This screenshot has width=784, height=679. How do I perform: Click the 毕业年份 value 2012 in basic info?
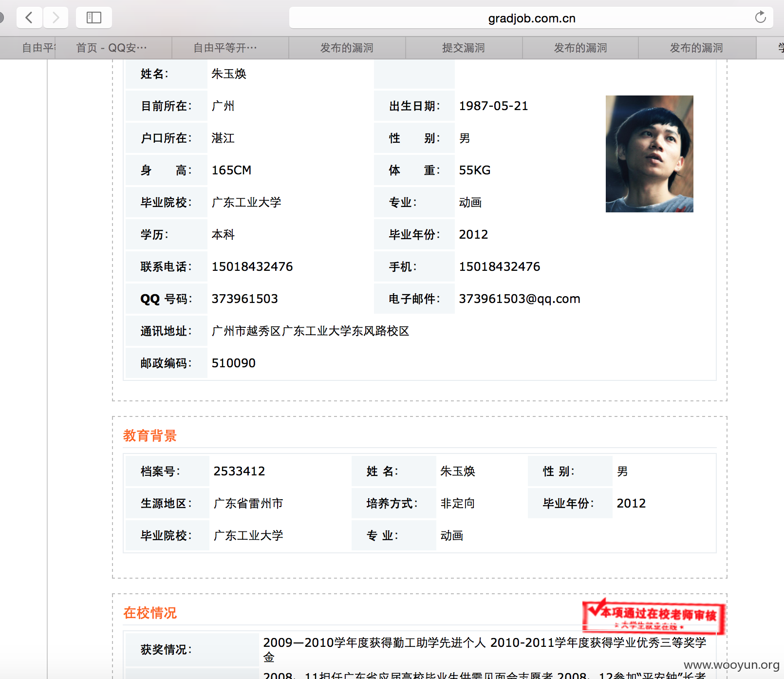click(x=473, y=234)
